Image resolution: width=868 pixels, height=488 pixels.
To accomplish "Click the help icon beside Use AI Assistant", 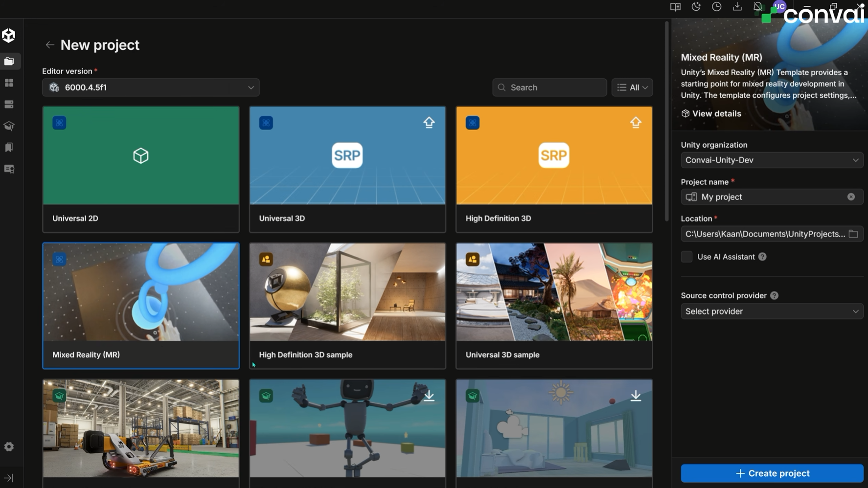I will [762, 257].
